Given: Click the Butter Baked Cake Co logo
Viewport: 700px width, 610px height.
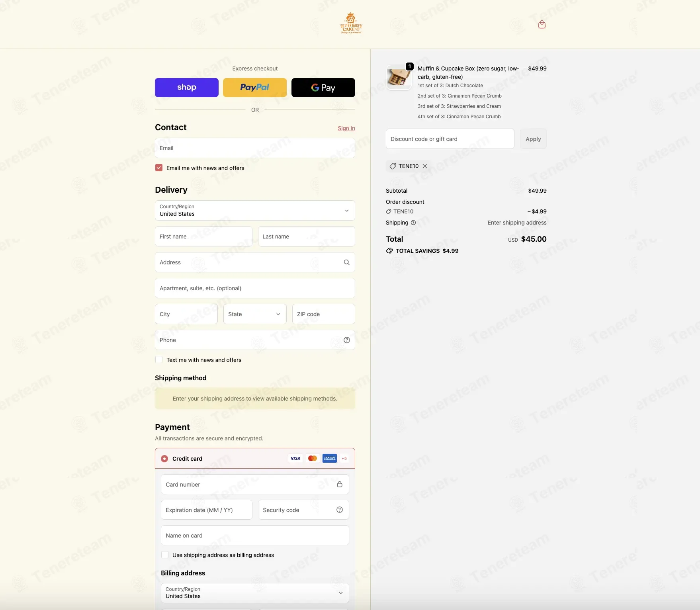Looking at the screenshot, I should (x=351, y=23).
